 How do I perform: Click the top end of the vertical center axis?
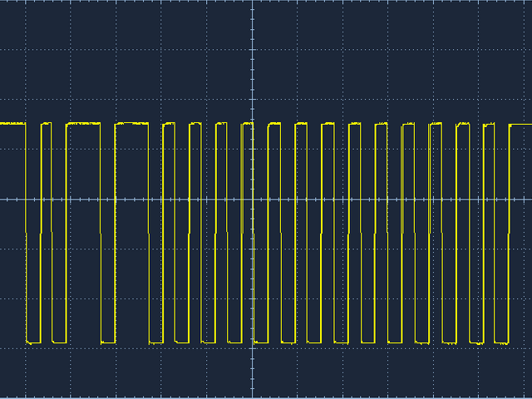click(x=252, y=2)
